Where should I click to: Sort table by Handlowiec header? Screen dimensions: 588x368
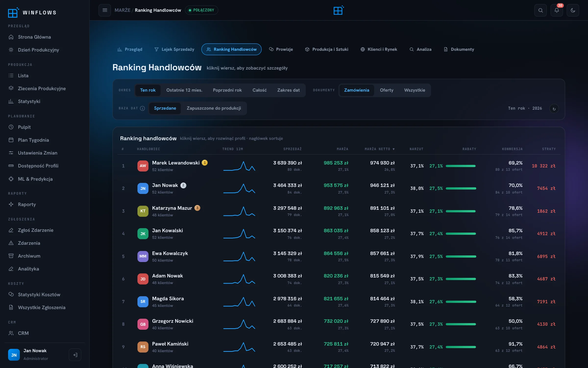point(148,149)
